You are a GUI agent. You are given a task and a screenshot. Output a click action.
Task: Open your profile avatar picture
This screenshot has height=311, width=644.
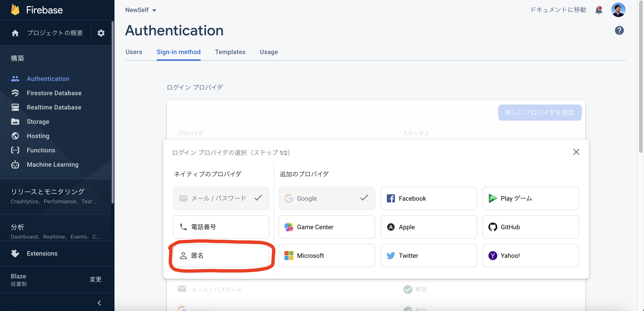[619, 10]
